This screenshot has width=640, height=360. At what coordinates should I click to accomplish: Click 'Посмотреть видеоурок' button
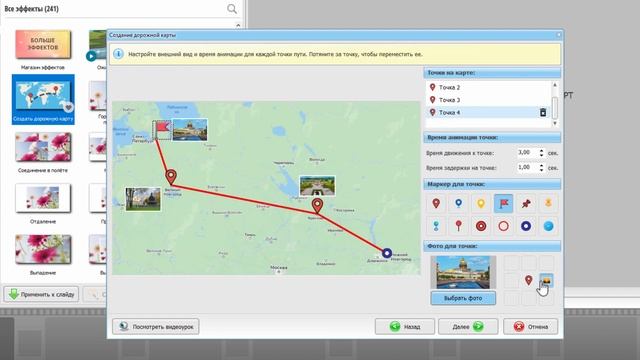tap(156, 327)
